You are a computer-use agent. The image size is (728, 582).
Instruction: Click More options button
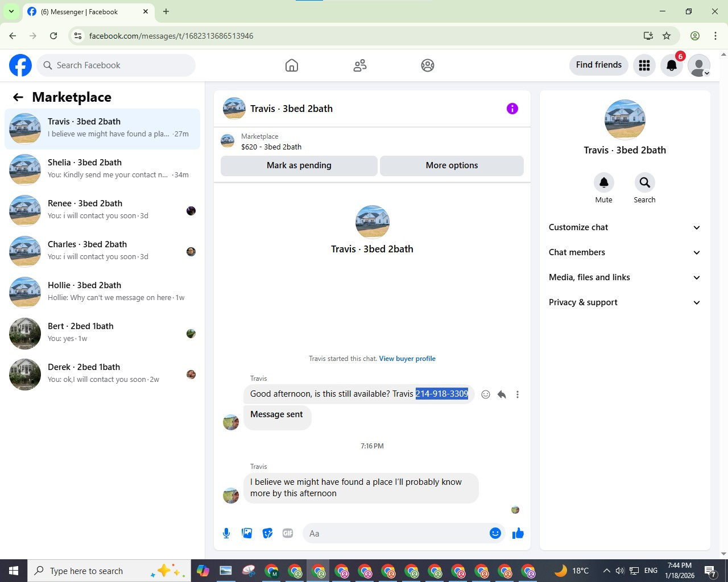click(x=452, y=165)
